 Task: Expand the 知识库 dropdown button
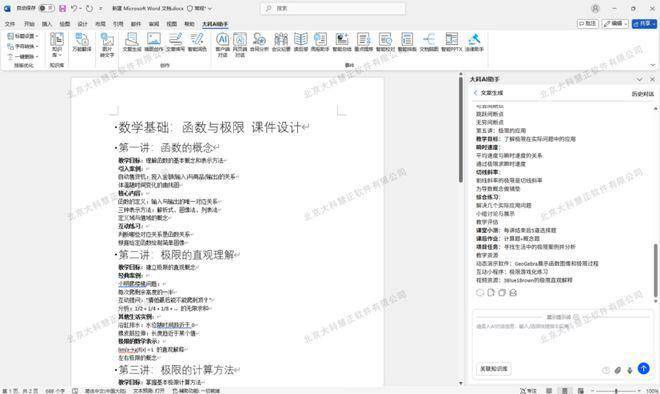(x=57, y=45)
